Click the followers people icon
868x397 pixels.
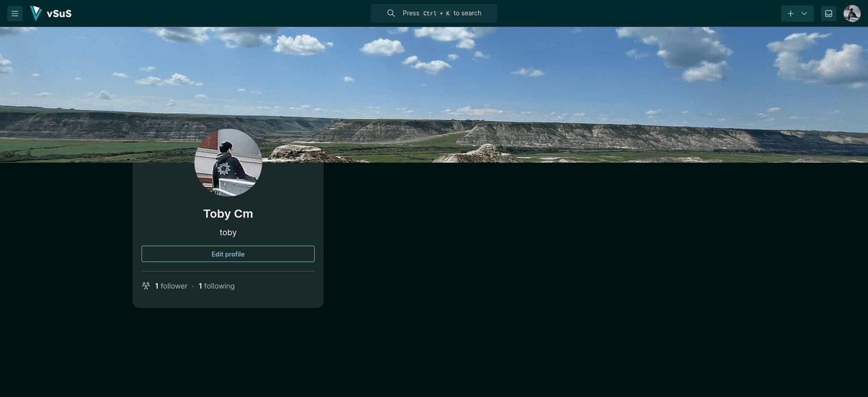tap(146, 286)
